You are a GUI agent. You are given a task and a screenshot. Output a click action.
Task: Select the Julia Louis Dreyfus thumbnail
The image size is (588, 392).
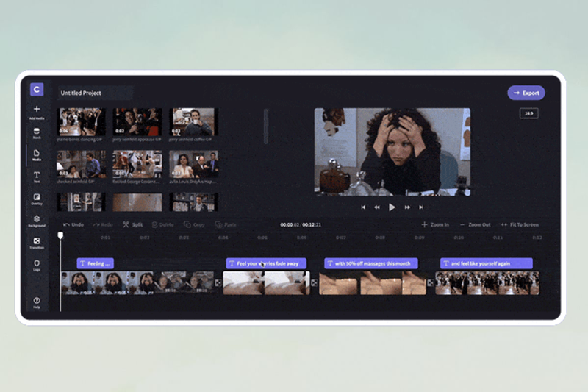click(193, 164)
